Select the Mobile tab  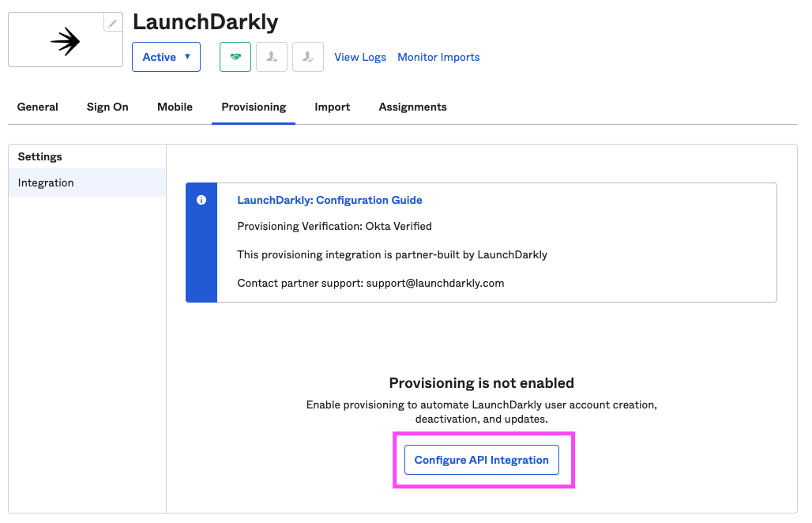coord(175,107)
